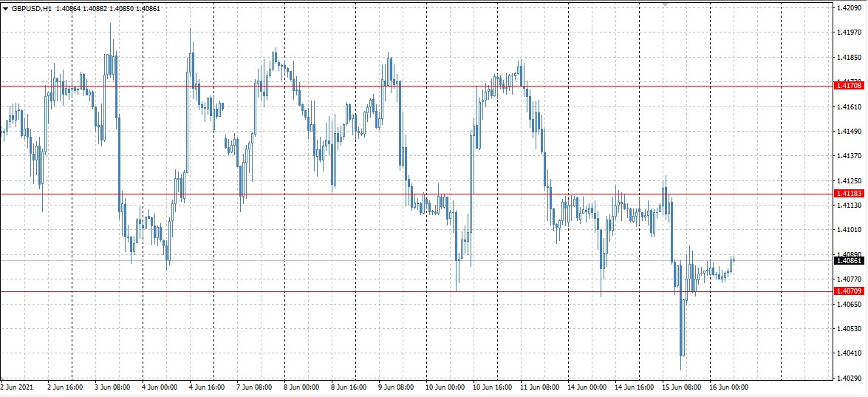The width and height of the screenshot is (868, 397).
Task: Click the 1.40530 value on price scale
Action: [850, 328]
